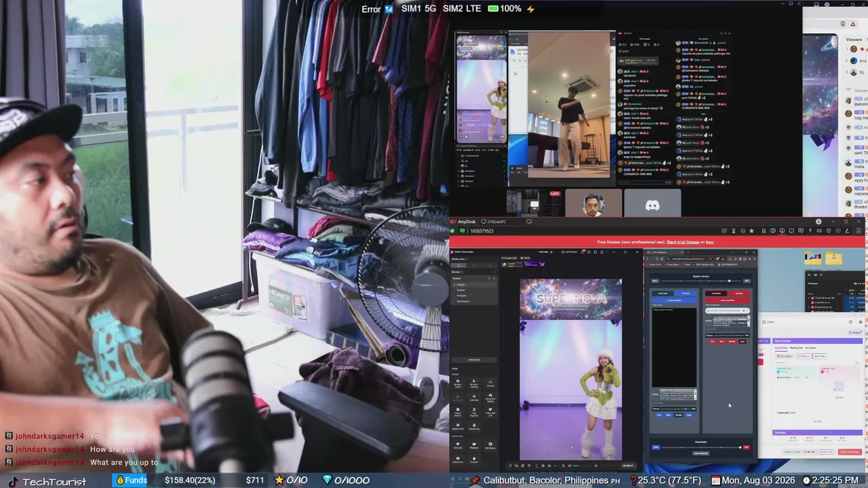
Task: Toggle Shuffle on the blue left deck
Action: tap(679, 415)
